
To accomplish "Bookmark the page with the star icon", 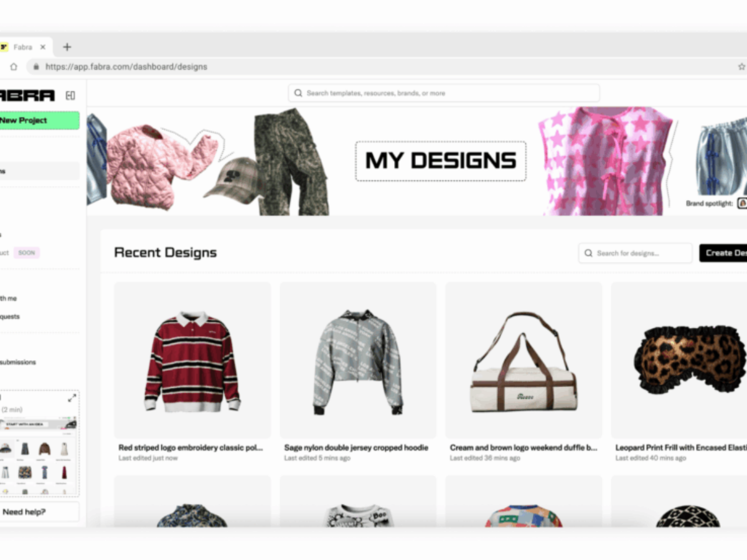I will (741, 67).
